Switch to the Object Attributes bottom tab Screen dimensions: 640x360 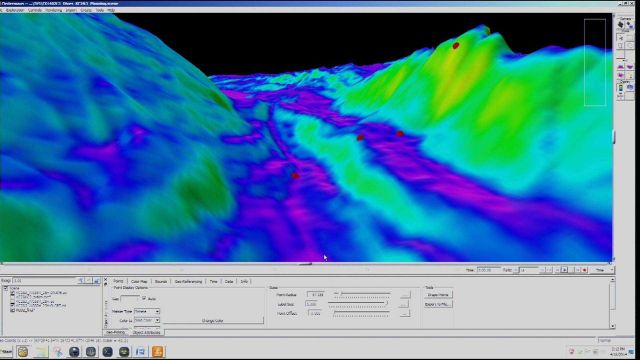(x=147, y=332)
